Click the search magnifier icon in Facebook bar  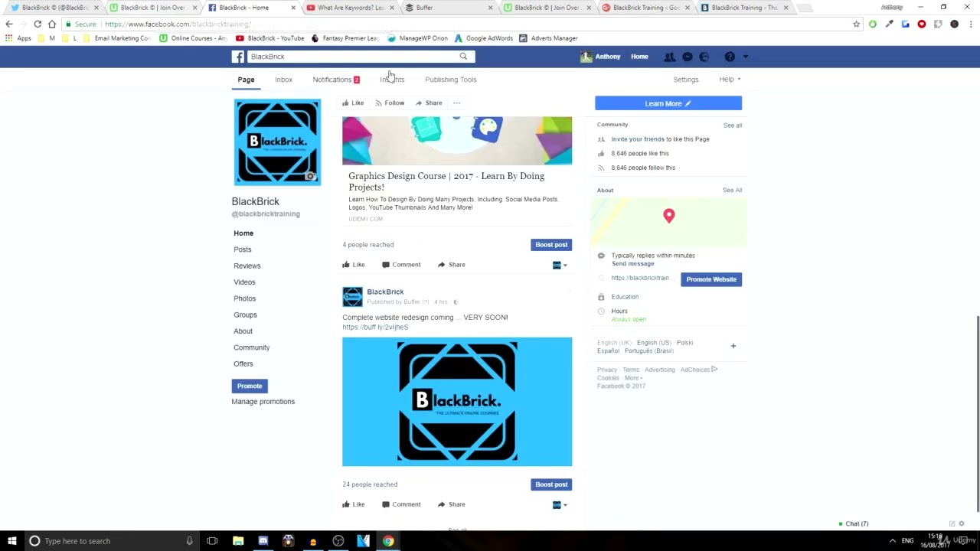click(x=463, y=57)
